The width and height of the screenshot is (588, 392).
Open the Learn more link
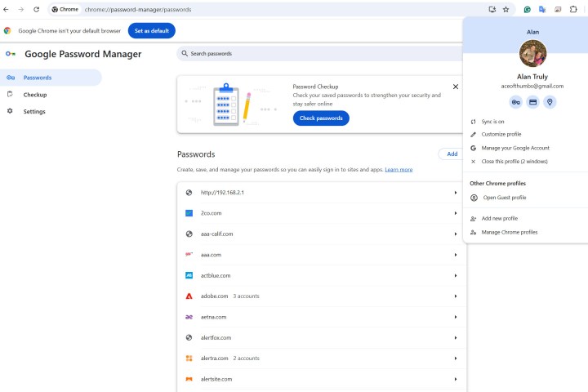click(399, 170)
